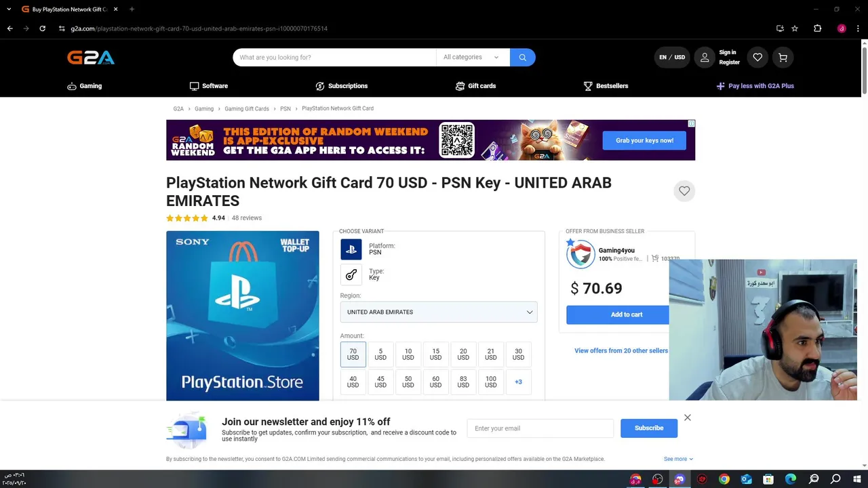This screenshot has width=868, height=488.
Task: Open the 48 reviews link
Action: [247, 218]
